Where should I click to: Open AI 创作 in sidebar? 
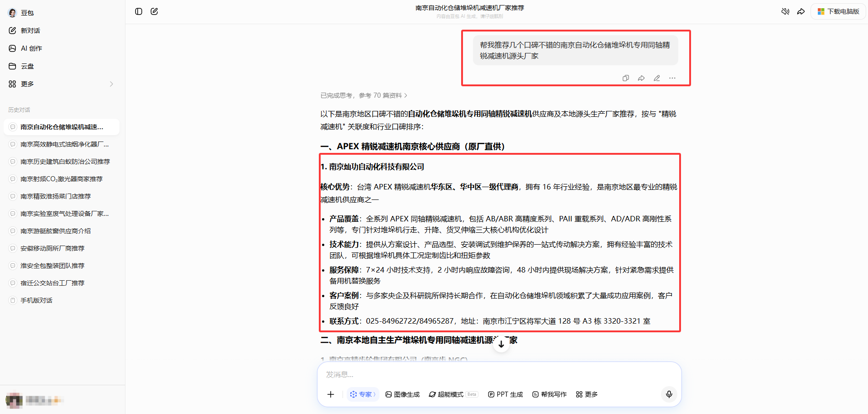26,48
